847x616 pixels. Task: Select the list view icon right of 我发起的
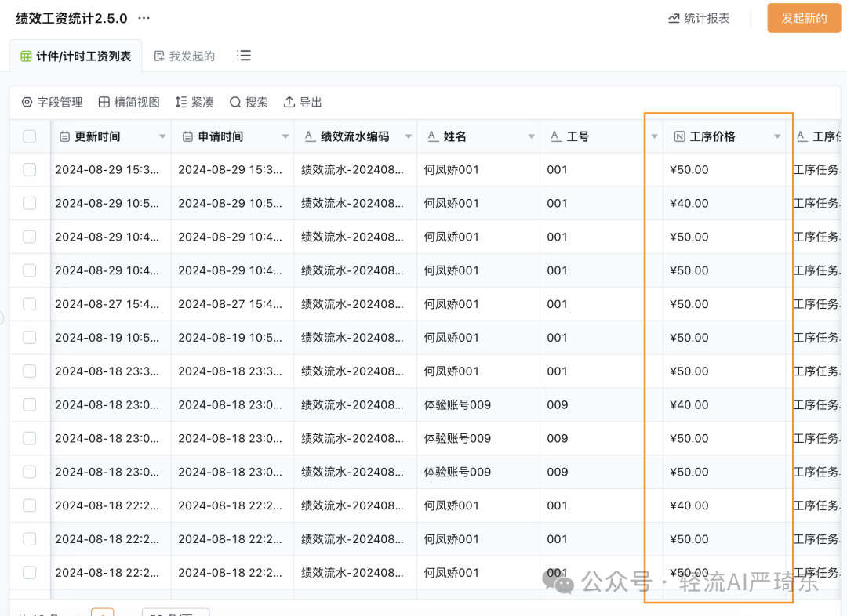(x=244, y=56)
